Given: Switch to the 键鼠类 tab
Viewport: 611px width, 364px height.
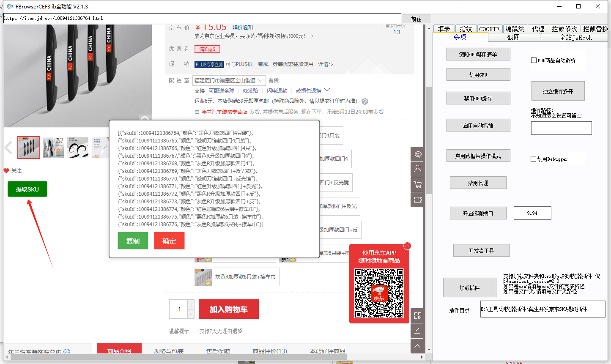Looking at the screenshot, I should [515, 29].
